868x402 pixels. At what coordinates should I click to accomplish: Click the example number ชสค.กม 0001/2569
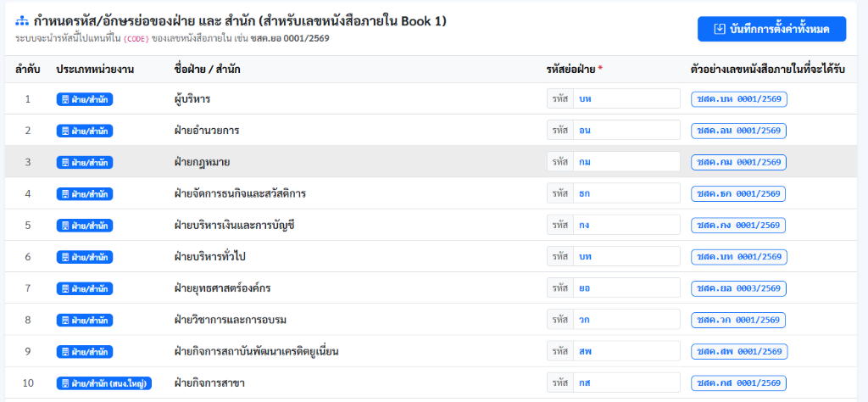[739, 162]
